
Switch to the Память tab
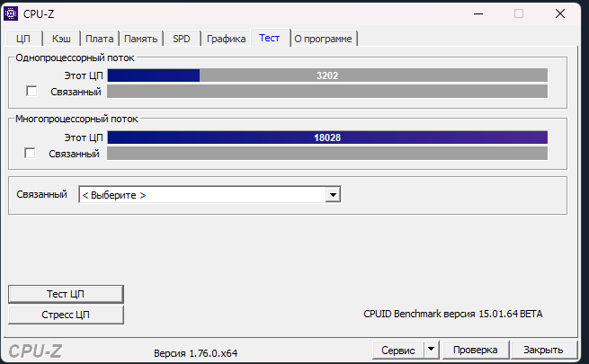click(141, 39)
